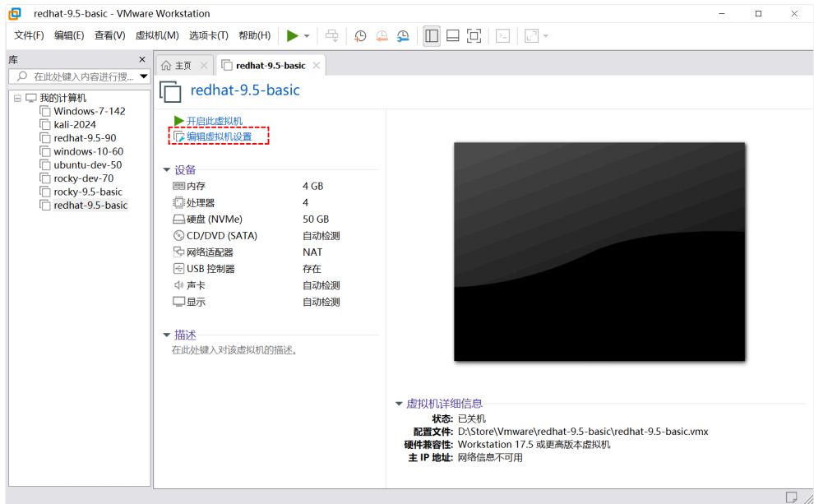Open the 文件(F) menu
The height and width of the screenshot is (504, 814).
tap(29, 35)
